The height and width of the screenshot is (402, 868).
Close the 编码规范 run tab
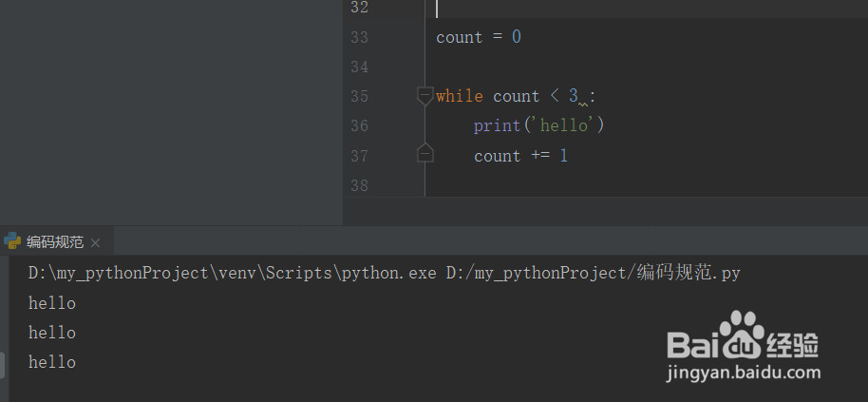95,242
